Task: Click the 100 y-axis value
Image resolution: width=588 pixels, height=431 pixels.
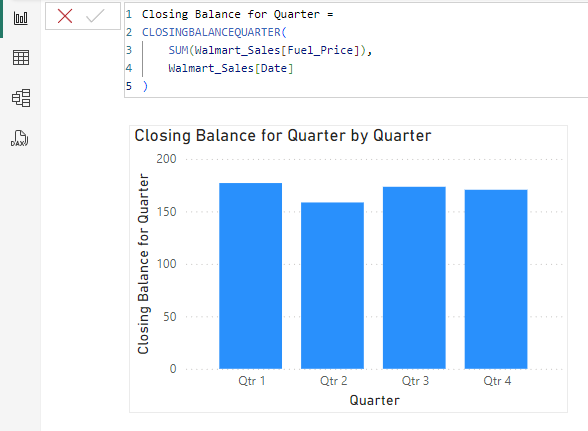Action: (166, 264)
